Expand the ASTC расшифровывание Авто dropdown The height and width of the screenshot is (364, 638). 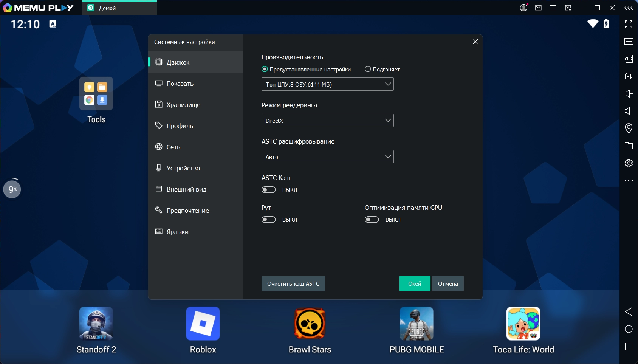click(328, 157)
